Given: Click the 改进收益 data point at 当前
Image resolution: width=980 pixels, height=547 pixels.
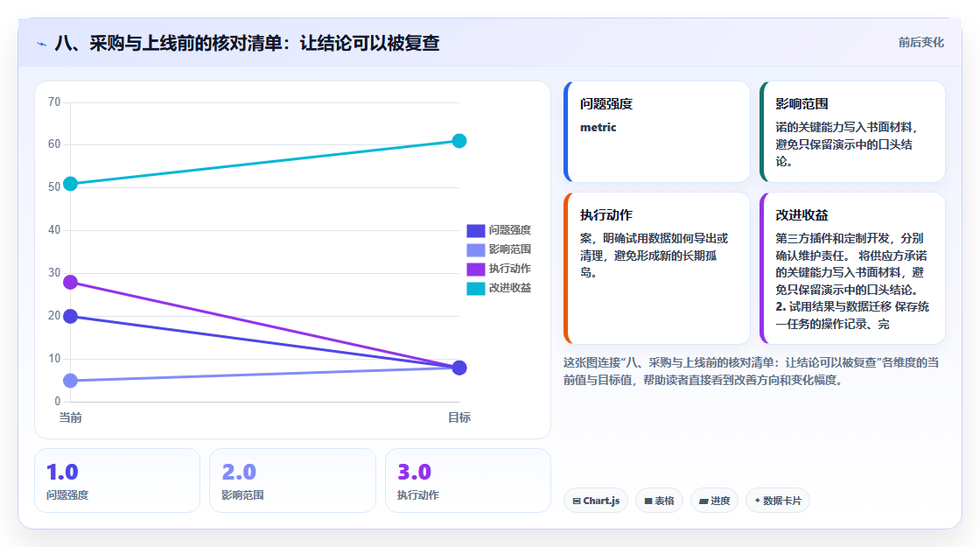Looking at the screenshot, I should click(71, 184).
